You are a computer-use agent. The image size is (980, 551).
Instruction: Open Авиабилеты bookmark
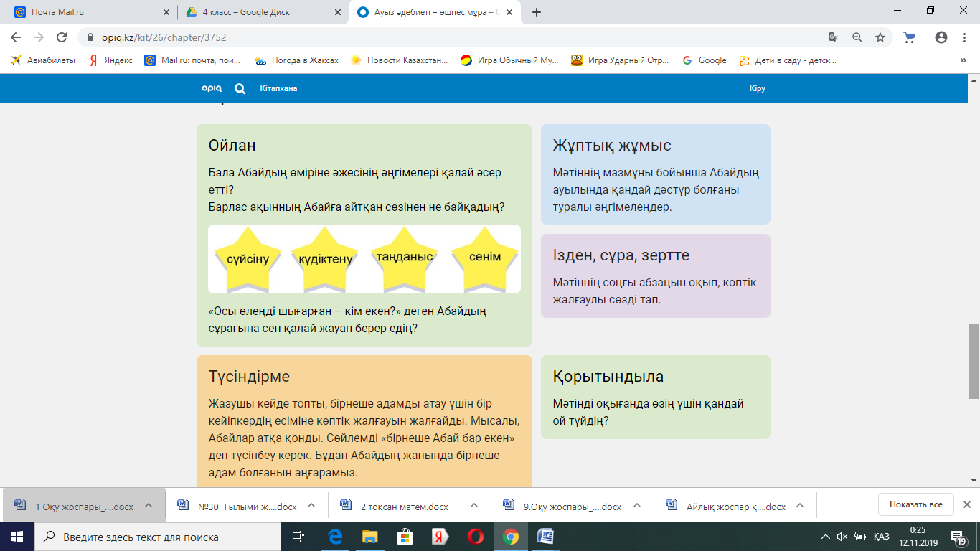43,61
